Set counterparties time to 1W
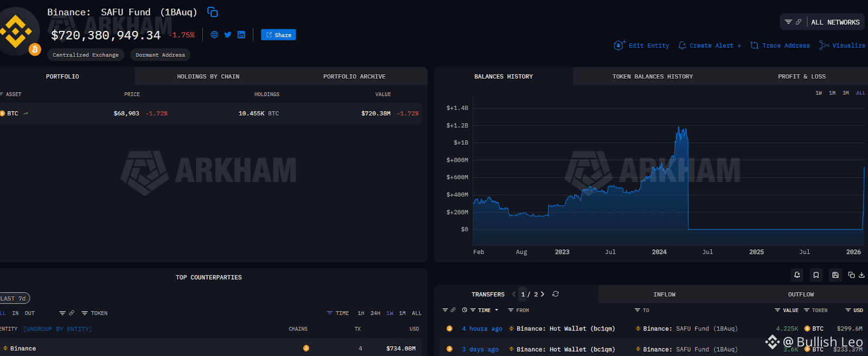This screenshot has height=356, width=868. coord(390,313)
